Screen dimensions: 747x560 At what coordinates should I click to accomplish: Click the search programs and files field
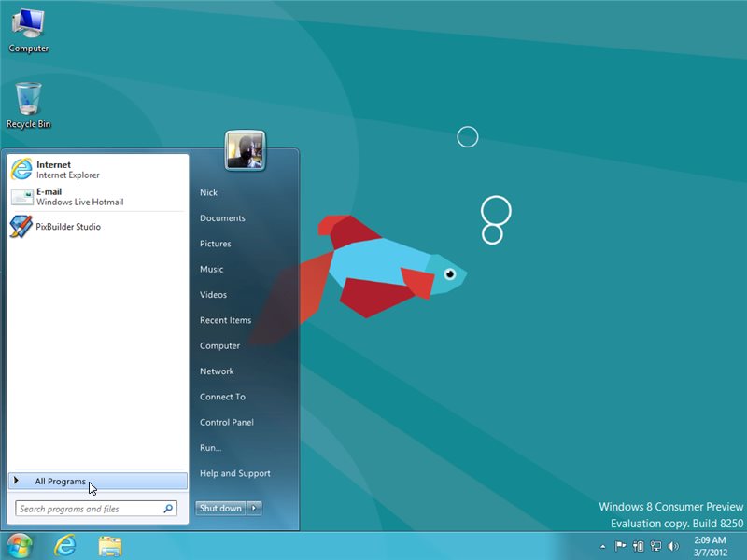89,508
